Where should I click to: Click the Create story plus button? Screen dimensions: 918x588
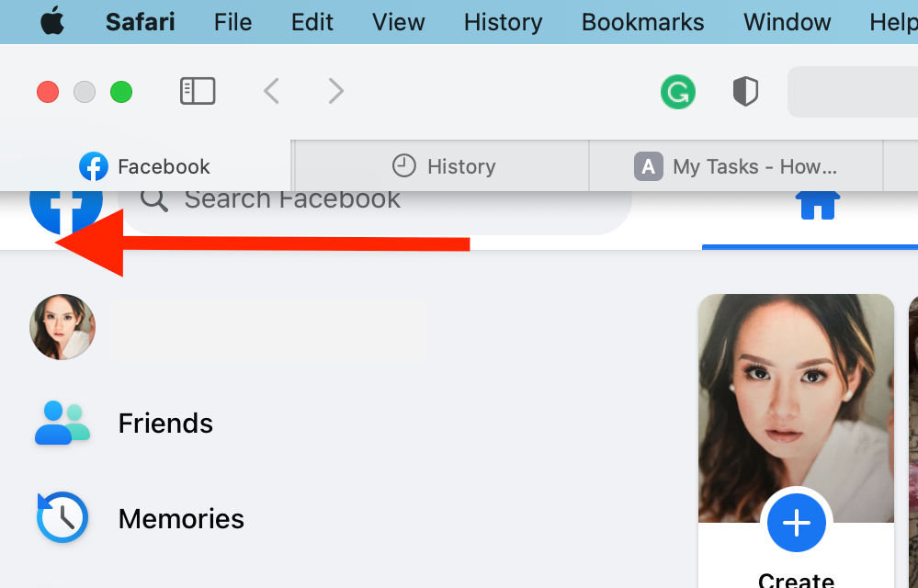pyautogui.click(x=796, y=523)
